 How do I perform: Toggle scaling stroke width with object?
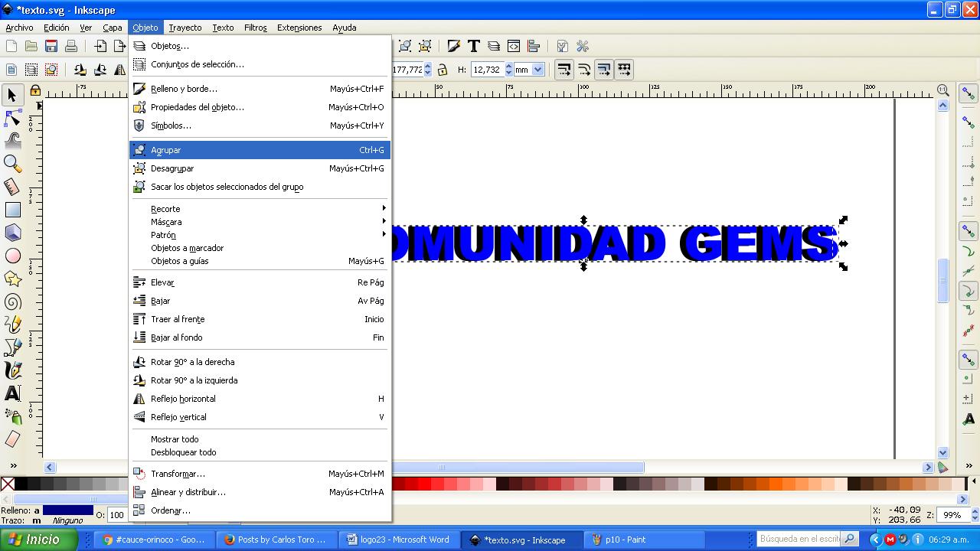point(563,70)
